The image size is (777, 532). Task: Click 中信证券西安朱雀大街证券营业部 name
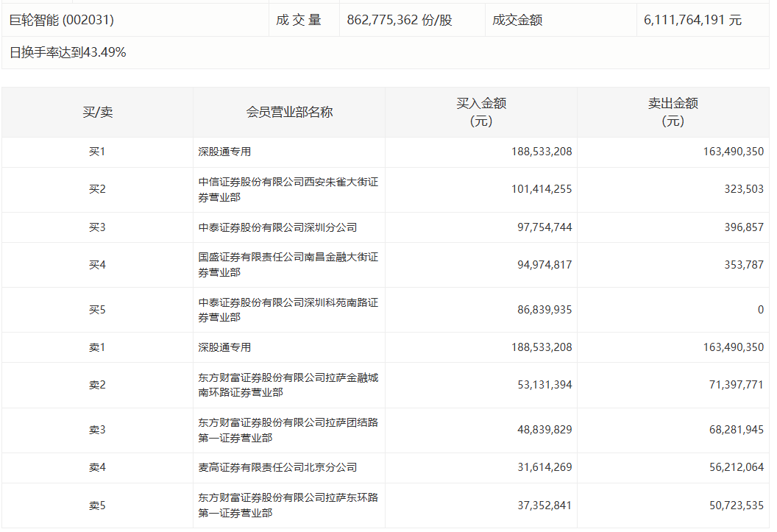288,189
